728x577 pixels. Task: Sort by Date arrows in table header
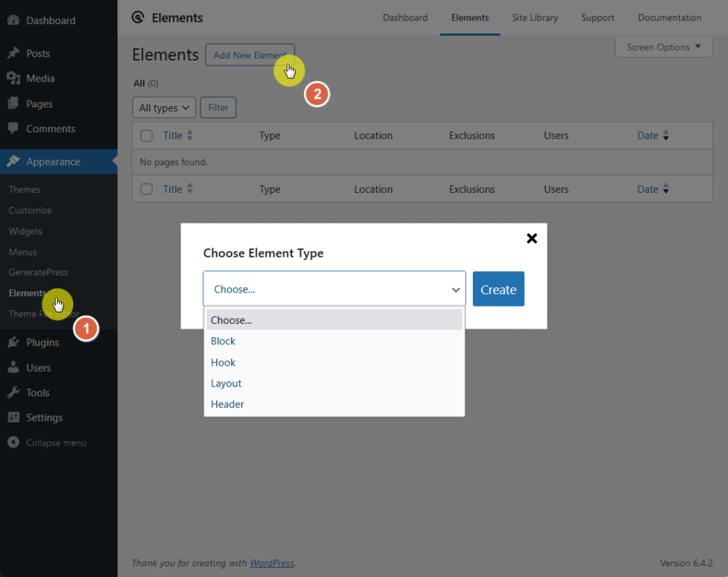[x=665, y=135]
